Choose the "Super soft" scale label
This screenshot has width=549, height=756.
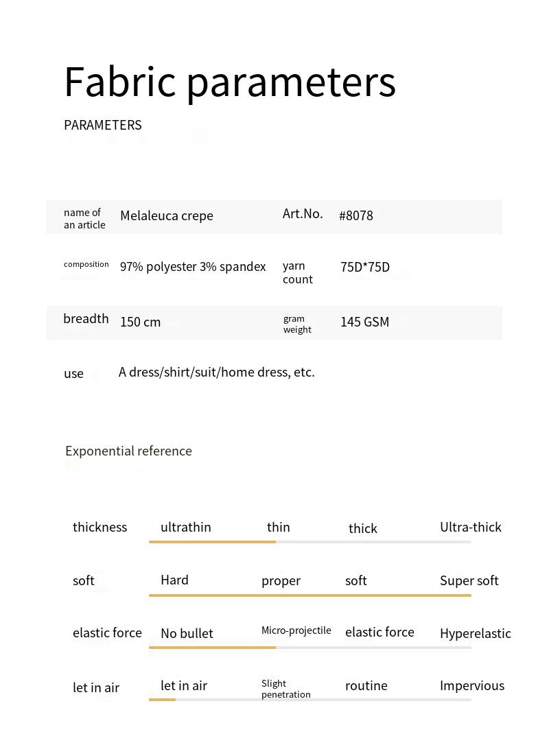pyautogui.click(x=469, y=580)
